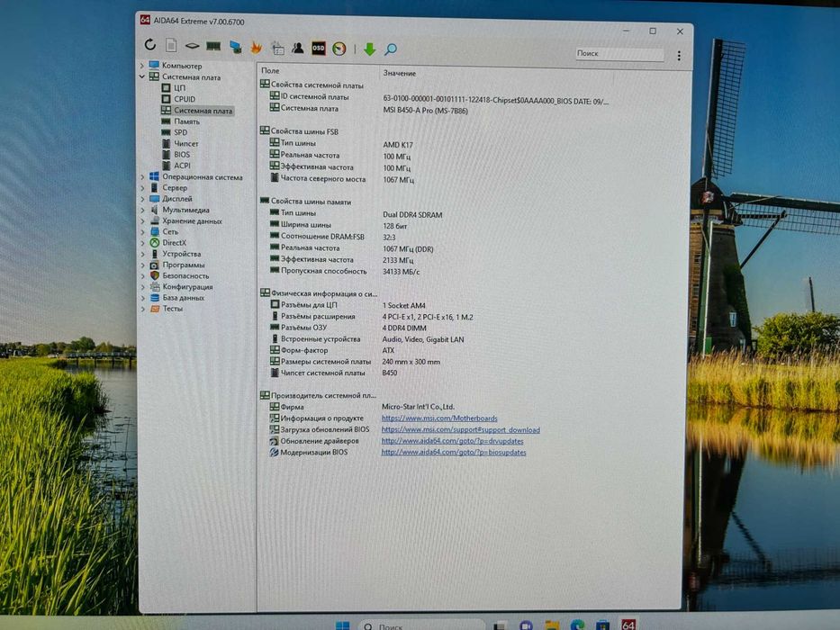The height and width of the screenshot is (630, 840).
Task: Start the stability test flame icon
Action: coord(256,48)
